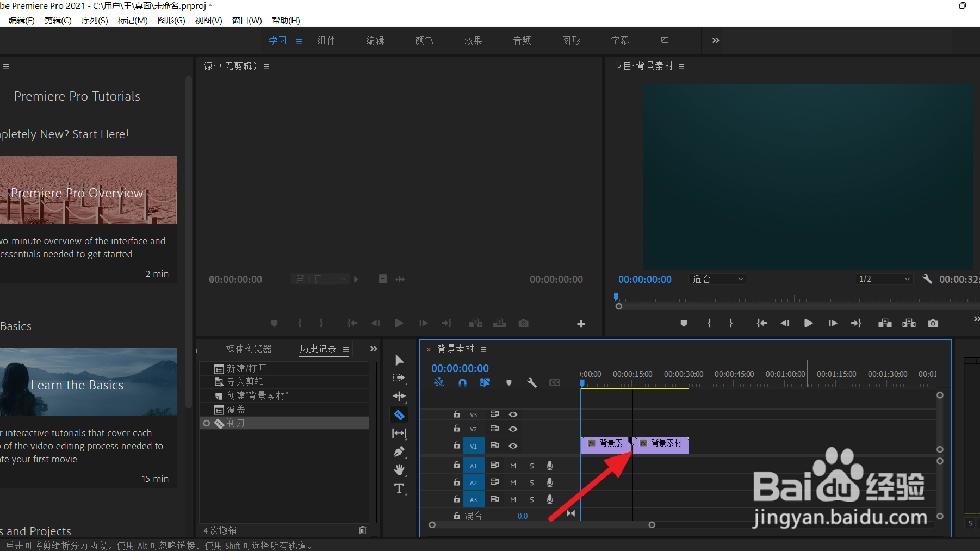This screenshot has height=551, width=980.
Task: Add marker in timeline panel
Action: [x=509, y=382]
